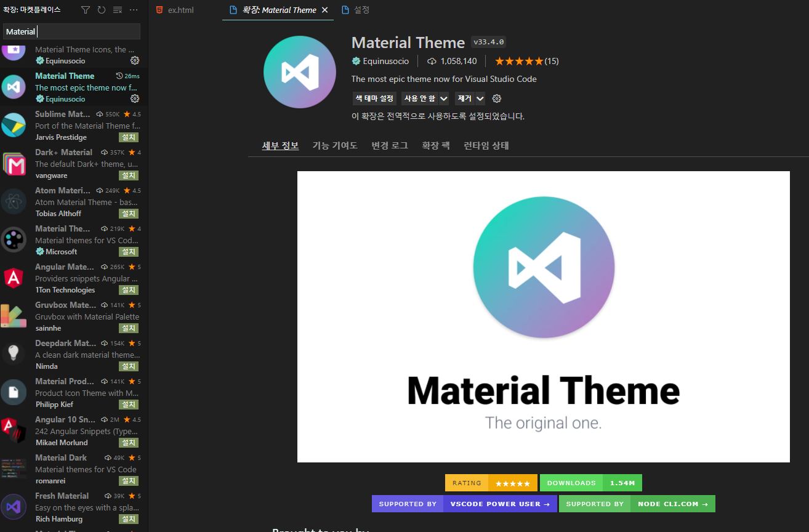The height and width of the screenshot is (532, 809).
Task: Select the Gruvbox with Material Palette description
Action: [87, 316]
